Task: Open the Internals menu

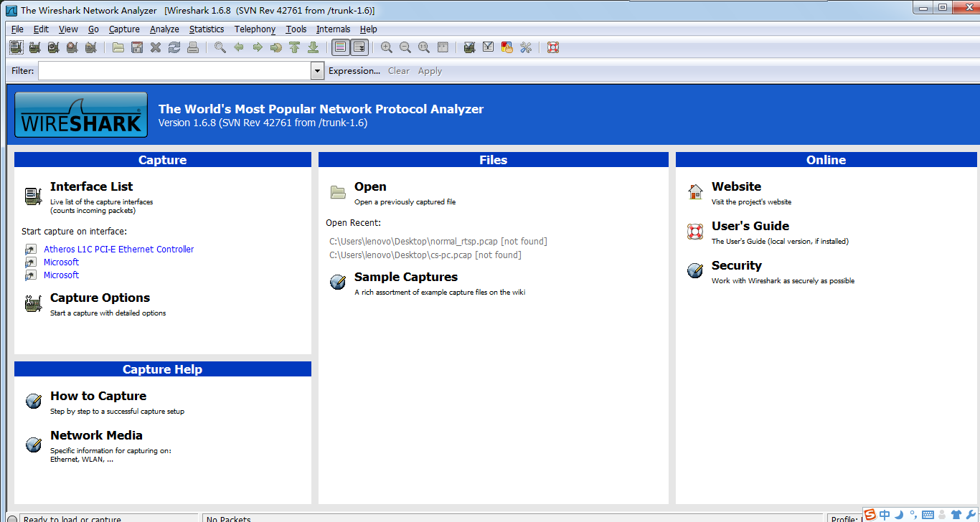Action: point(334,29)
